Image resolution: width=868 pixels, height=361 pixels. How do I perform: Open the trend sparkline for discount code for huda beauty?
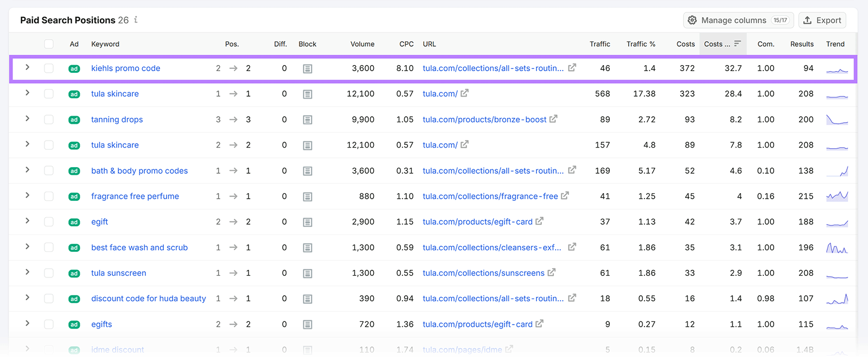(x=837, y=299)
